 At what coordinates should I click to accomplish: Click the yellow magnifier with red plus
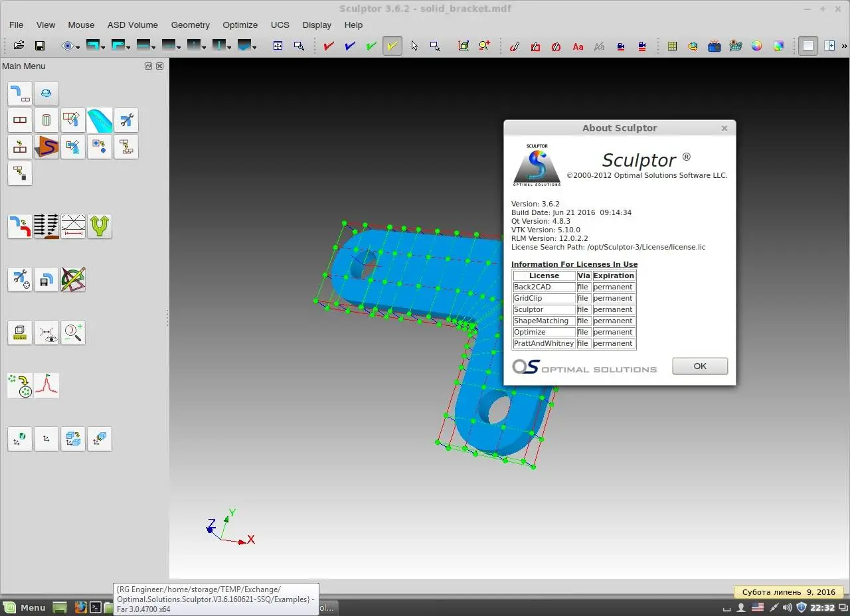click(484, 46)
